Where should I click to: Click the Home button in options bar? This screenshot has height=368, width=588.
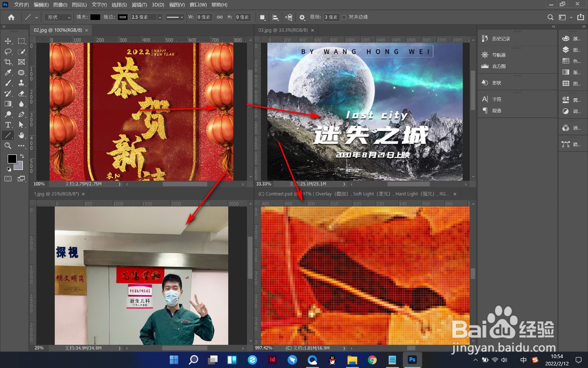point(11,17)
